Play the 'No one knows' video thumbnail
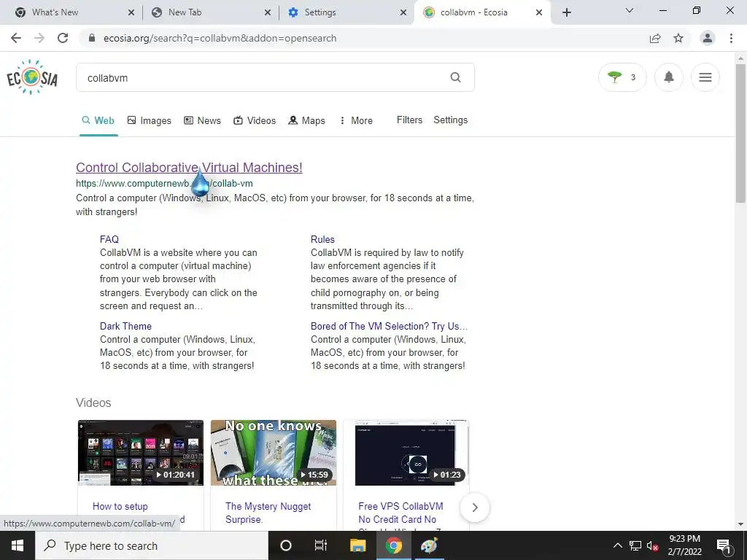The width and height of the screenshot is (747, 560). pyautogui.click(x=274, y=453)
